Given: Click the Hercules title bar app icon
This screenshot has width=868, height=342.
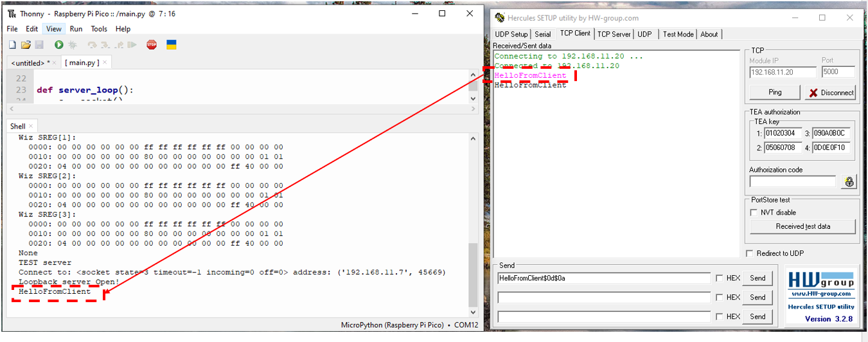Looking at the screenshot, I should click(500, 18).
